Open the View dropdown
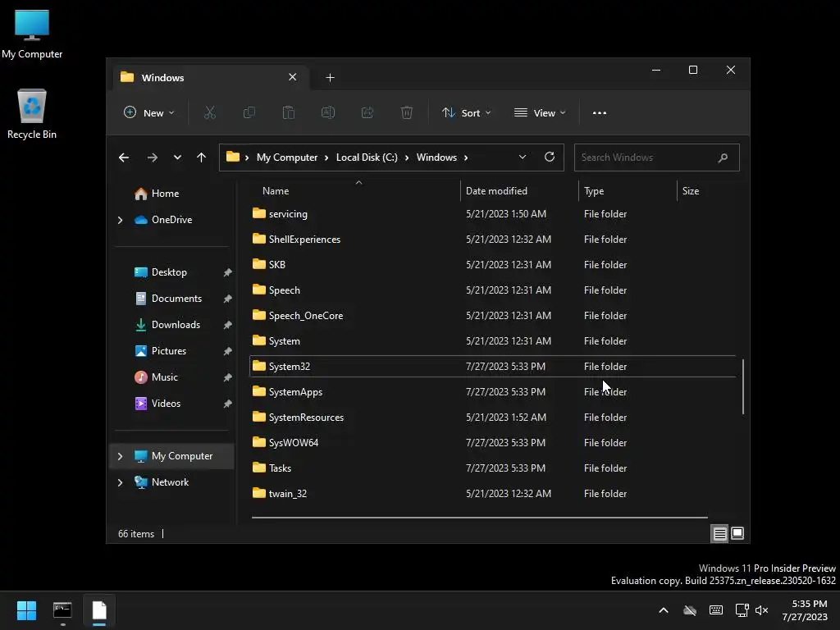840x630 pixels. (x=540, y=113)
